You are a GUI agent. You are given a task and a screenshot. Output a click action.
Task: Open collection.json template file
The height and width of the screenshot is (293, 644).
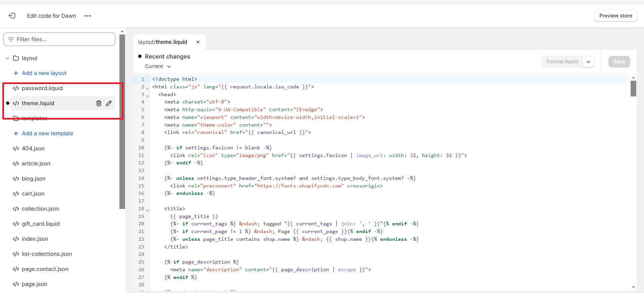click(40, 209)
